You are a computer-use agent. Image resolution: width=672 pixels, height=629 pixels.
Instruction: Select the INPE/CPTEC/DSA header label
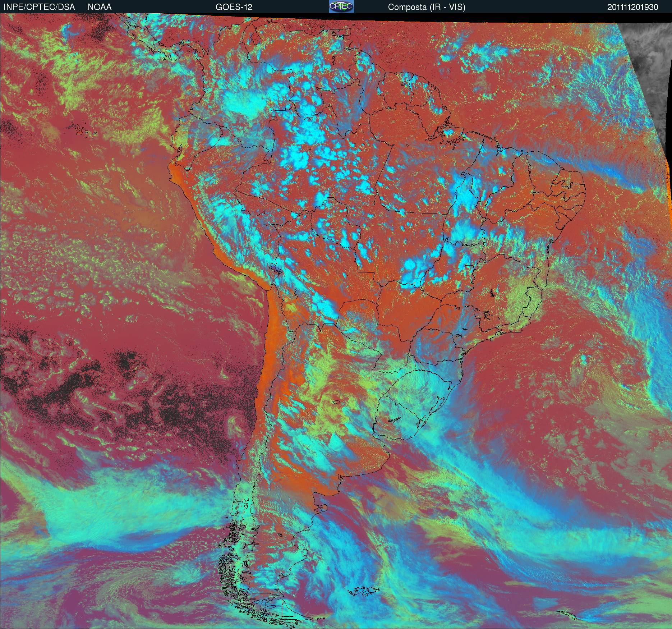point(39,7)
